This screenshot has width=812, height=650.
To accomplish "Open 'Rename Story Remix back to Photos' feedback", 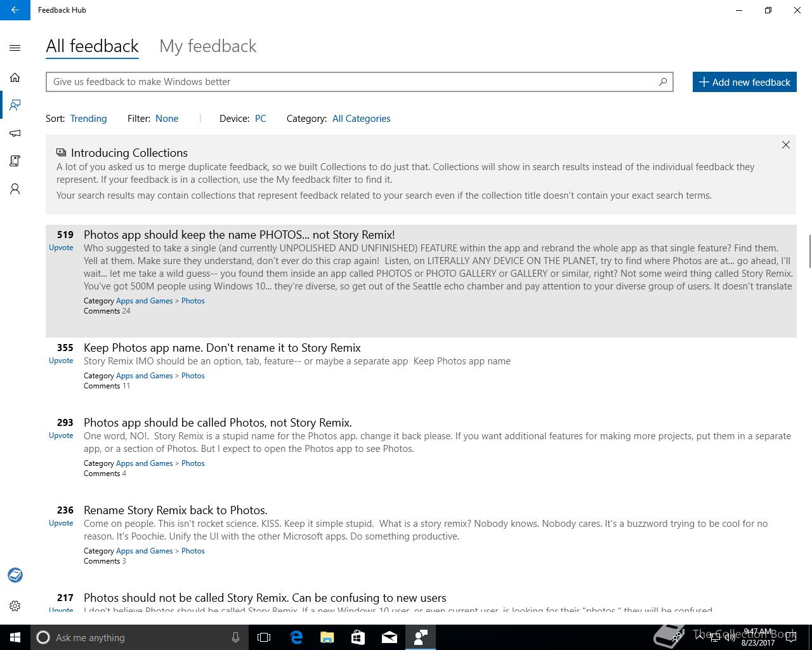I will 176,510.
